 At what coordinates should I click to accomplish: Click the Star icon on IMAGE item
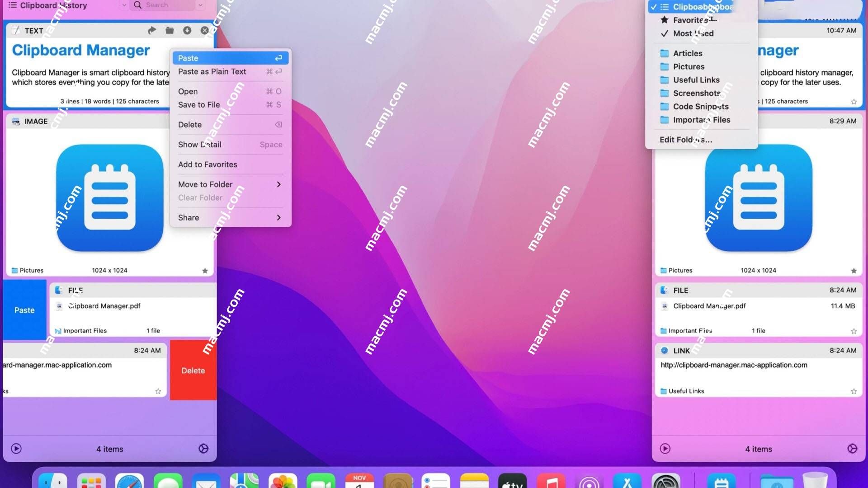(205, 270)
